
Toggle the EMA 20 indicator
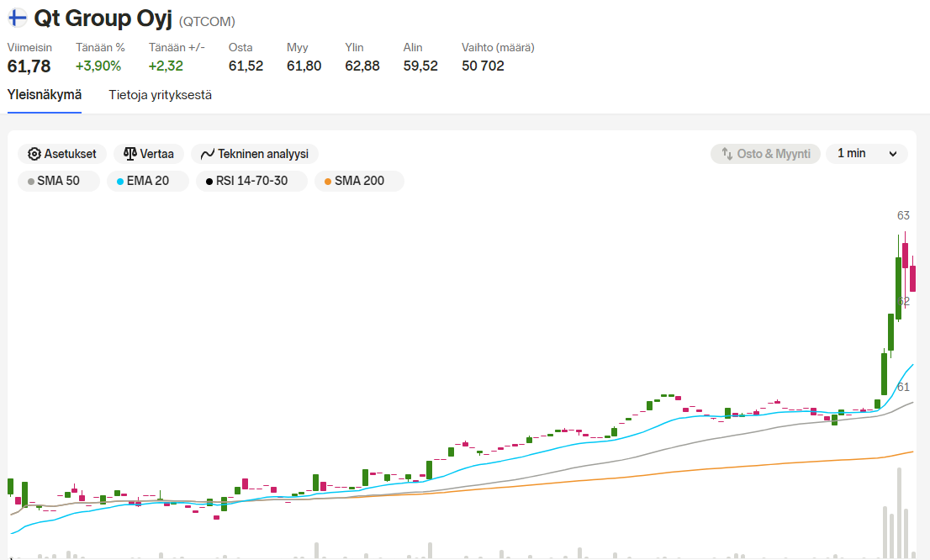click(x=148, y=181)
